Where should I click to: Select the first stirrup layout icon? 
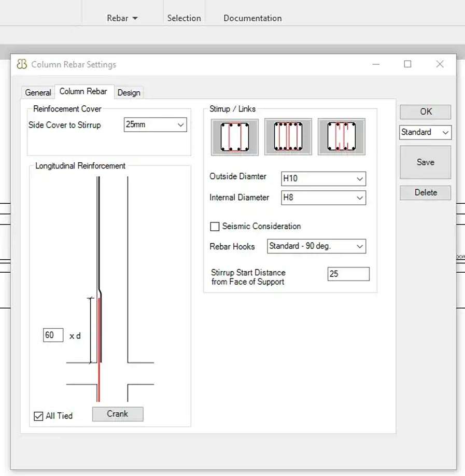pyautogui.click(x=234, y=137)
